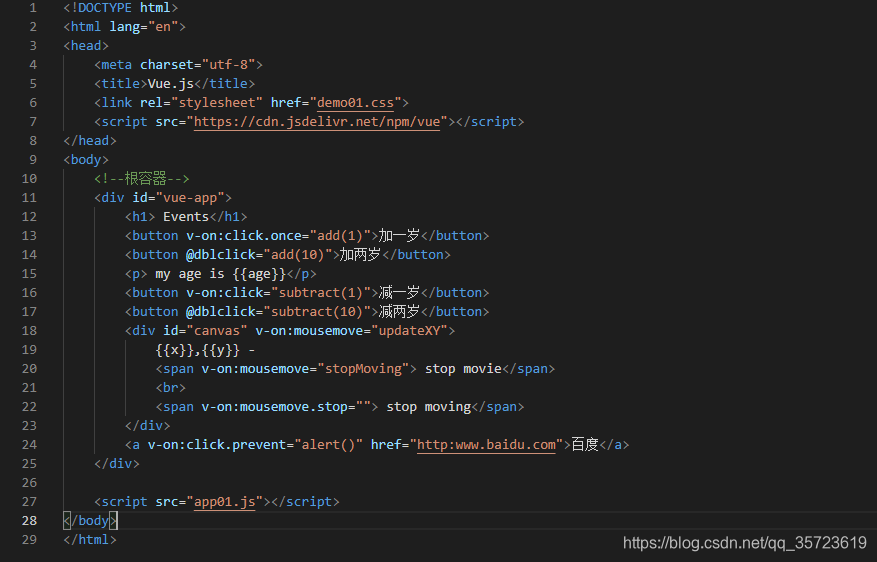Select line number 18 in gutter
This screenshot has height=562, width=877.
[x=29, y=330]
